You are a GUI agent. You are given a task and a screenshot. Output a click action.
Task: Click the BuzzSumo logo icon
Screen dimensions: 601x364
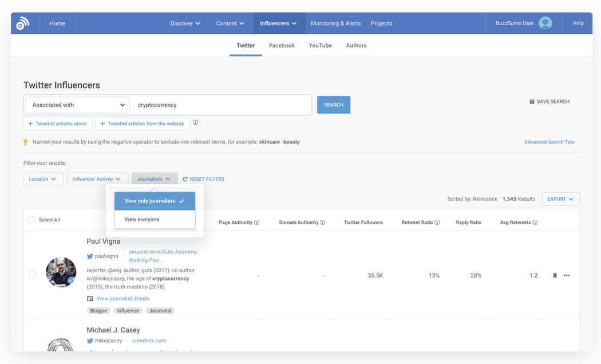(x=23, y=23)
